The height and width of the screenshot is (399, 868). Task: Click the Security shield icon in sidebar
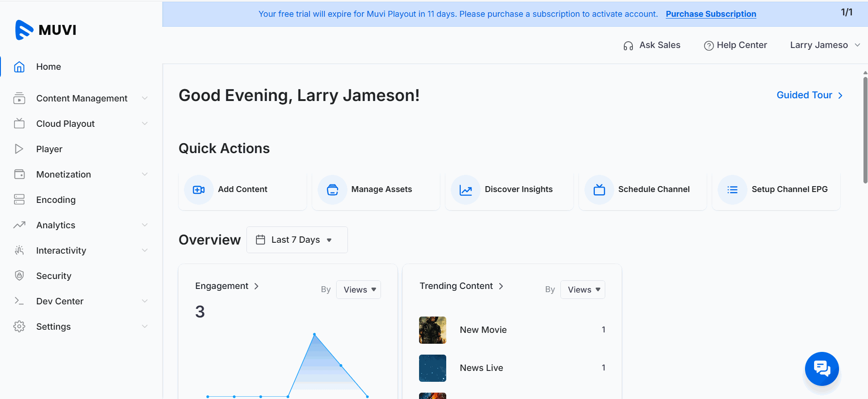coord(19,276)
